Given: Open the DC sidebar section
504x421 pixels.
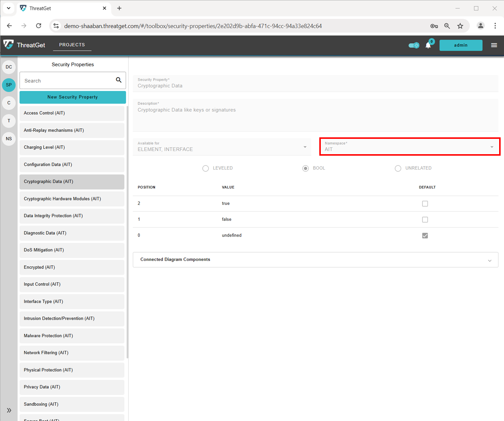Looking at the screenshot, I should [x=9, y=67].
